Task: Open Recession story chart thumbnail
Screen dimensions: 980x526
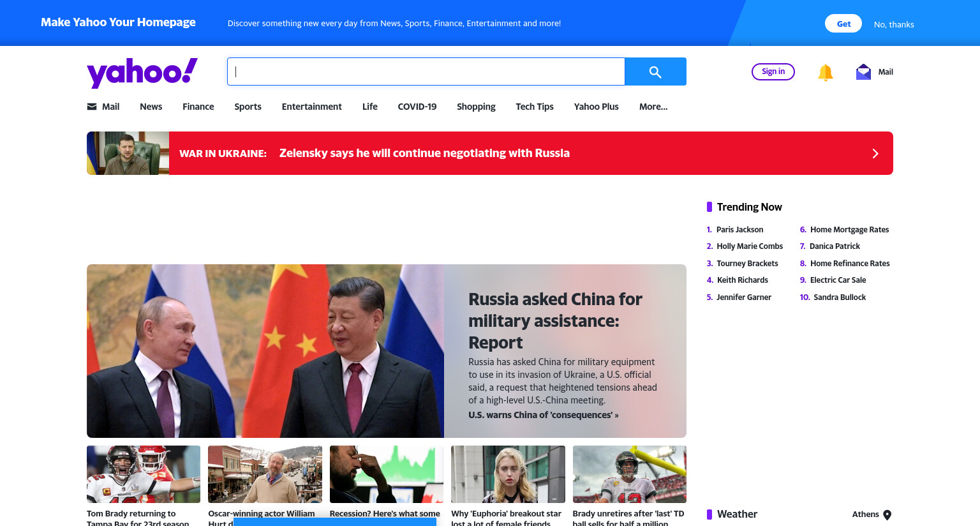Action: click(x=387, y=474)
